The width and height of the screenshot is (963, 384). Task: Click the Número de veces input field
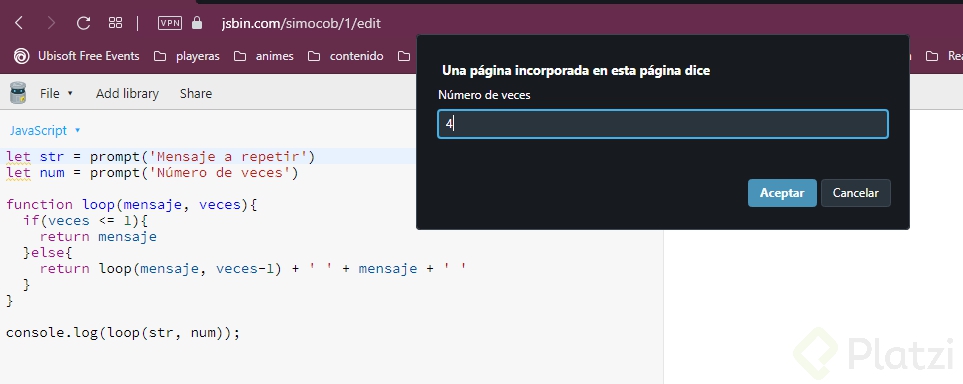[663, 124]
